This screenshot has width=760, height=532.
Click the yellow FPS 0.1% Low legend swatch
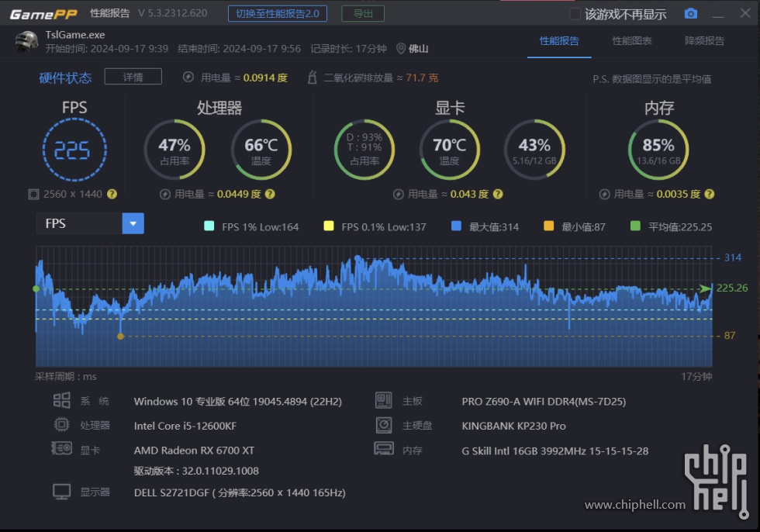point(329,226)
